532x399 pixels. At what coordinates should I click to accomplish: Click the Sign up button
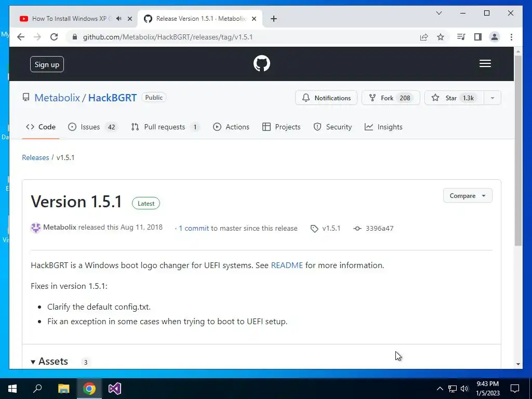tap(47, 64)
